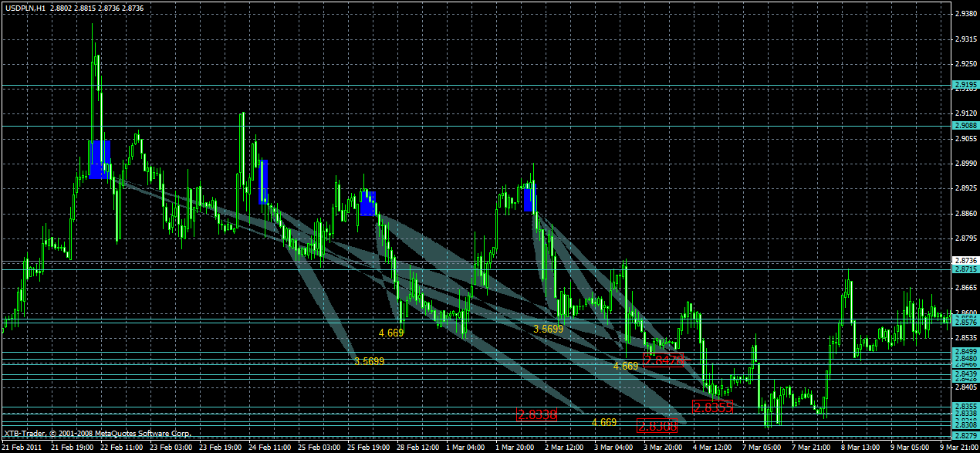Click the orange 3.5699 label mid-chart
Screen dimensions: 980x453
(549, 327)
